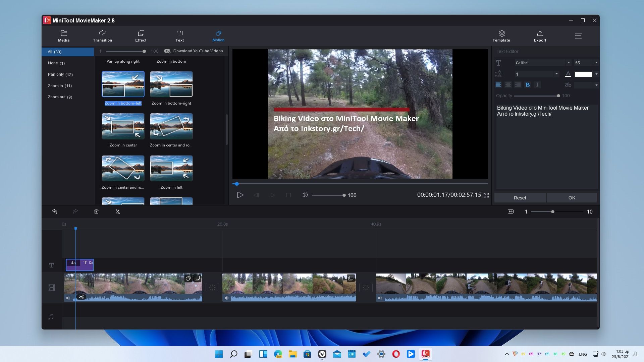Screen dimensions: 644x362
Task: Switch to the Motion tab
Action: point(218,36)
